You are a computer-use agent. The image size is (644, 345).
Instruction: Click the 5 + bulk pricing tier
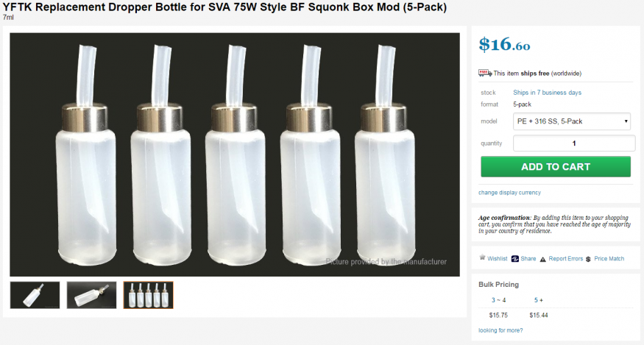tap(538, 300)
